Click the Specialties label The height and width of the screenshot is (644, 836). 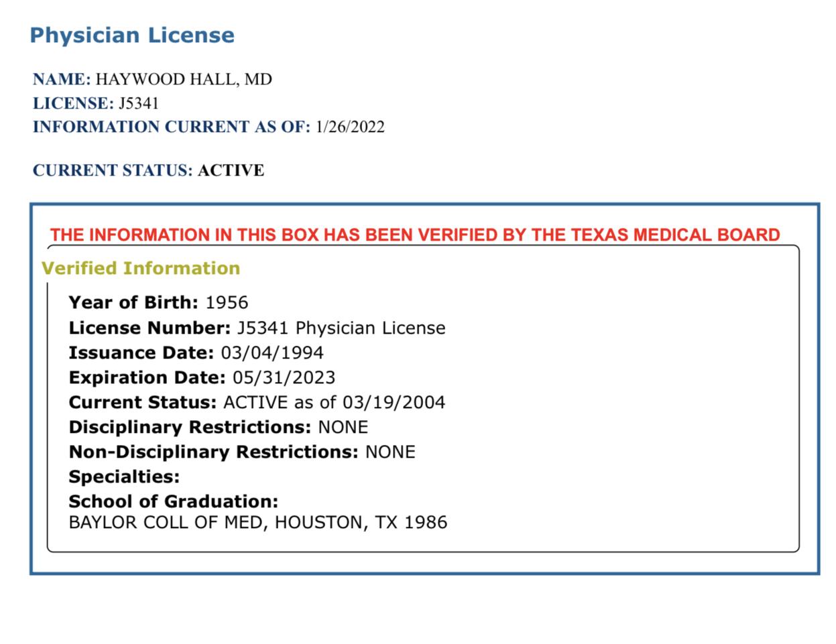point(124,476)
